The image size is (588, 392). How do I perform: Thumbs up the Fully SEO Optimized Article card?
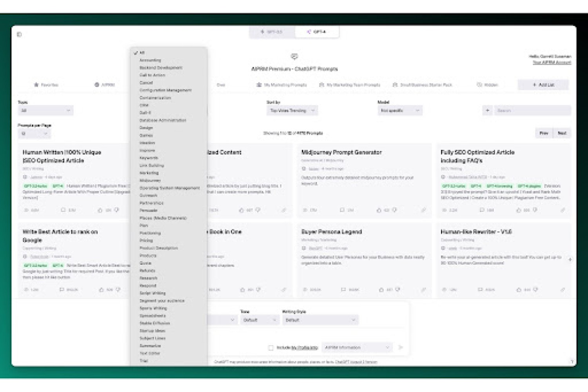[519, 210]
